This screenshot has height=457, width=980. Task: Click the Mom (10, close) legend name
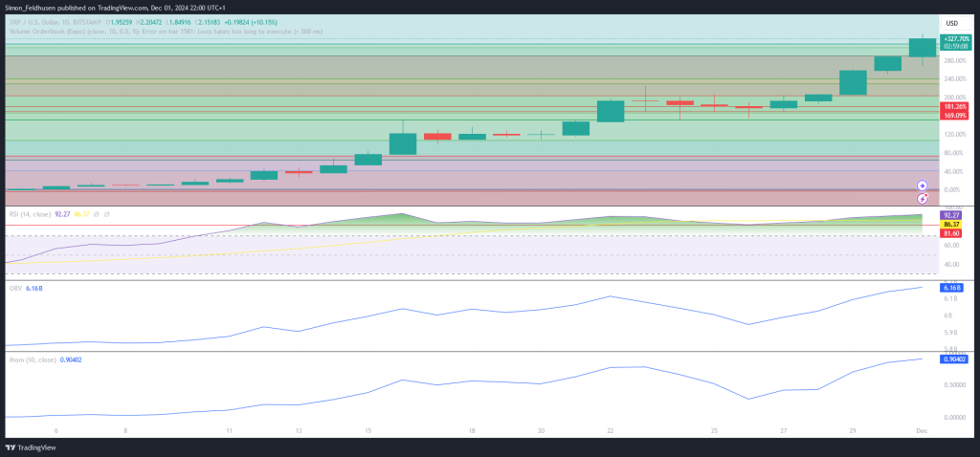[33, 360]
